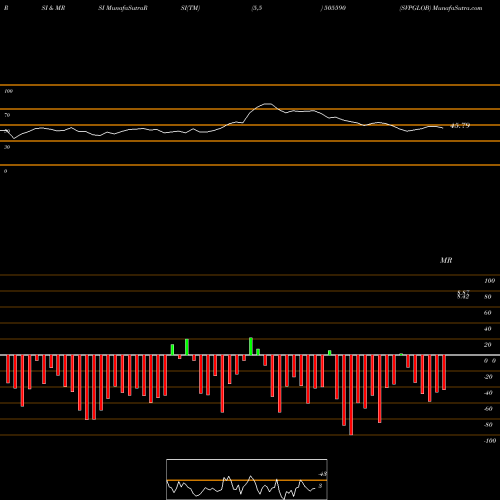The height and width of the screenshot is (500, 500).
Task: Click the MR axis label '-80'
Action: click(488, 425)
